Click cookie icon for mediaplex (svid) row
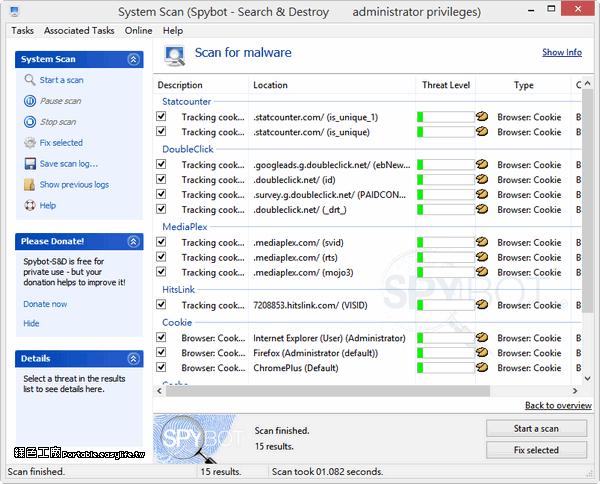 click(x=482, y=241)
